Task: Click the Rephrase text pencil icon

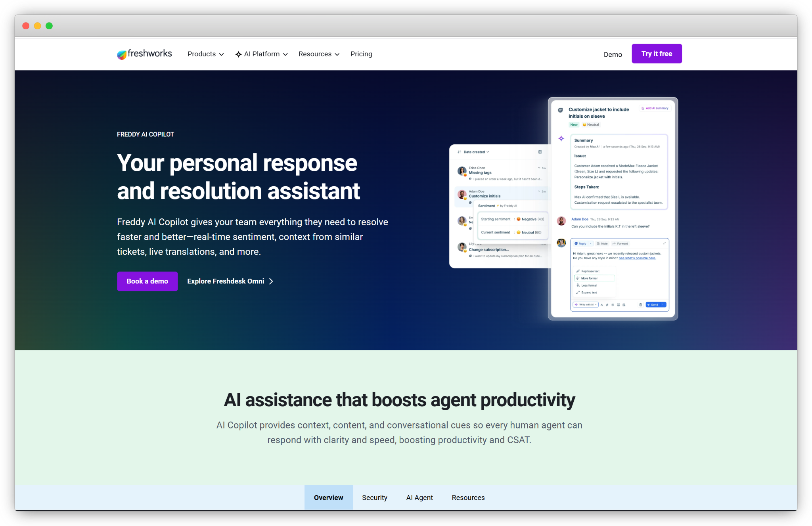Action: 578,271
